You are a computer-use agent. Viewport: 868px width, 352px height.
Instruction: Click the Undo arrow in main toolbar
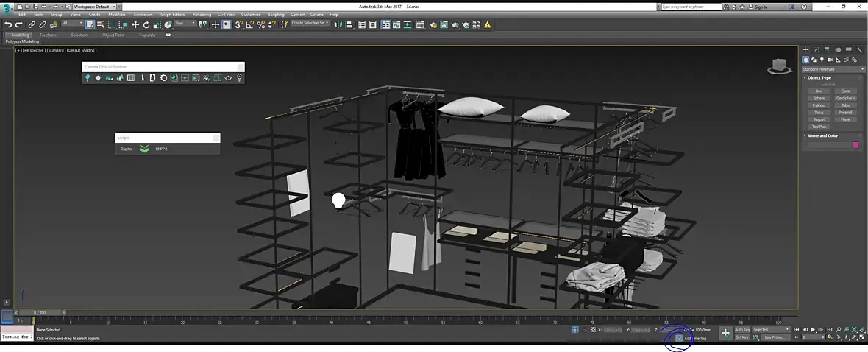[8, 24]
